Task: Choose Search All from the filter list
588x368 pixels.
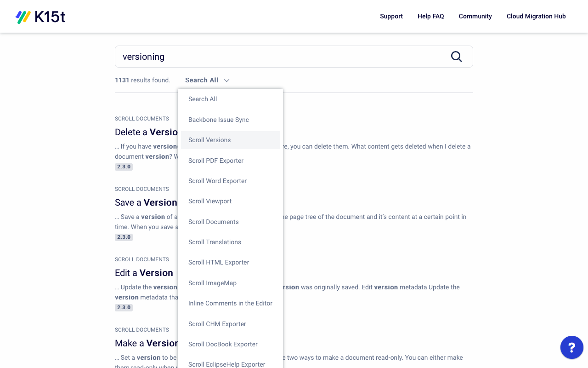Action: coord(203,99)
